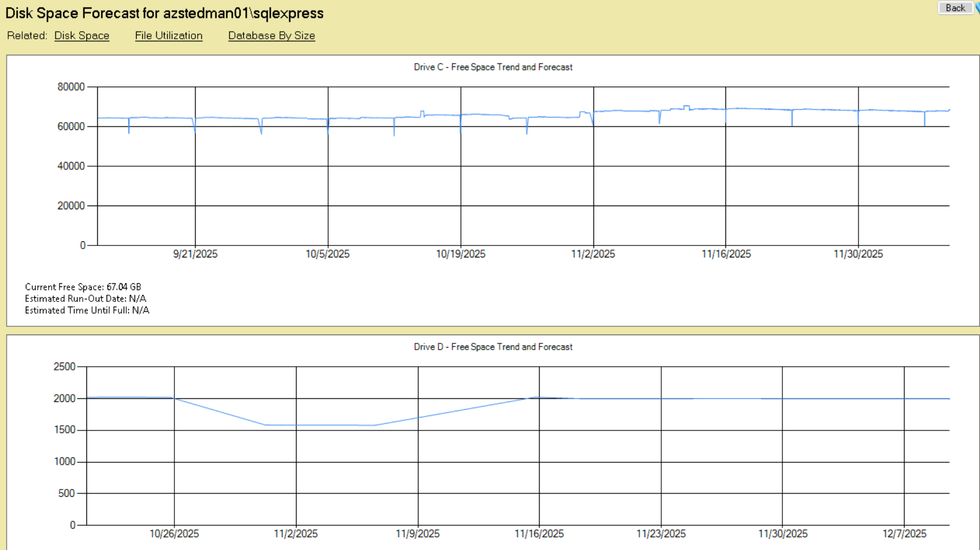Screen dimensions: 980x550
Task: Click the 2500 y-axis label on Drive D
Action: [65, 367]
